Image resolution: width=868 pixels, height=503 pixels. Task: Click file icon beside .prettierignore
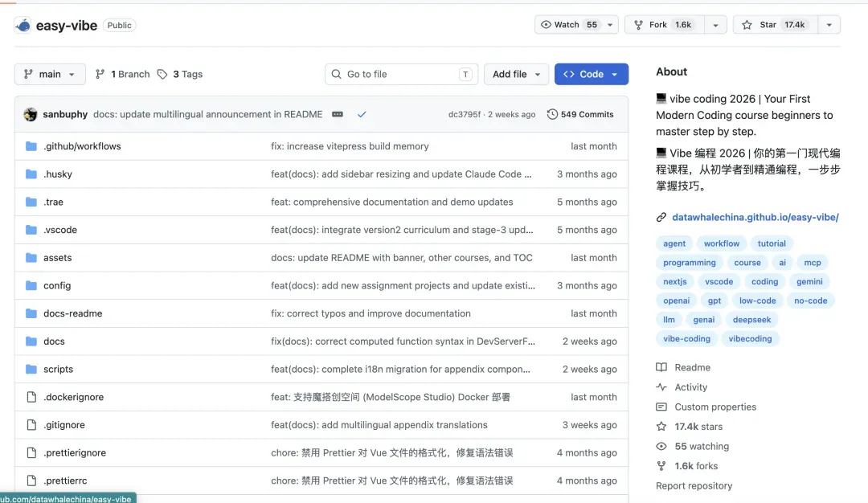click(31, 452)
